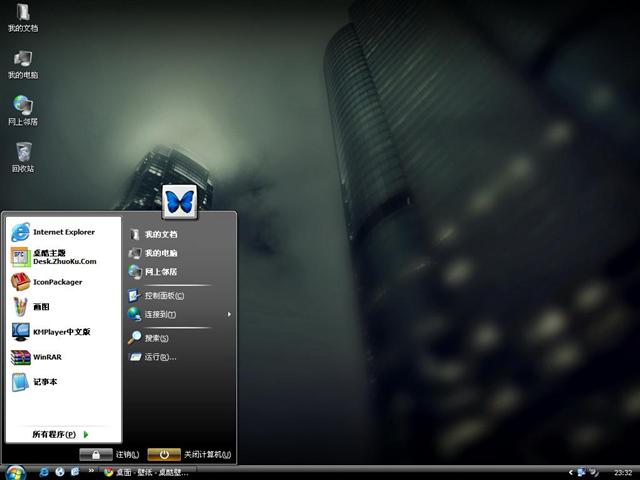The width and height of the screenshot is (640, 480).
Task: Open 我的文档 icon on the desktop
Action: [23, 18]
